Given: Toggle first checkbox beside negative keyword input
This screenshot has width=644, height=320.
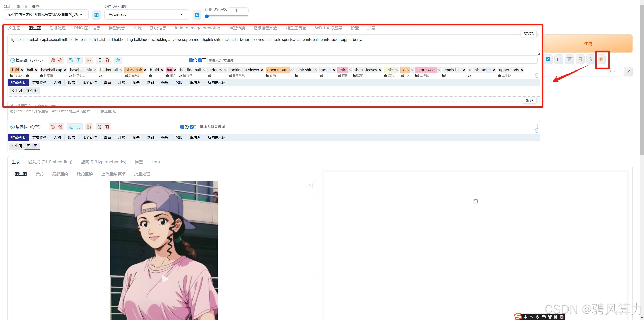Looking at the screenshot, I should click(182, 127).
